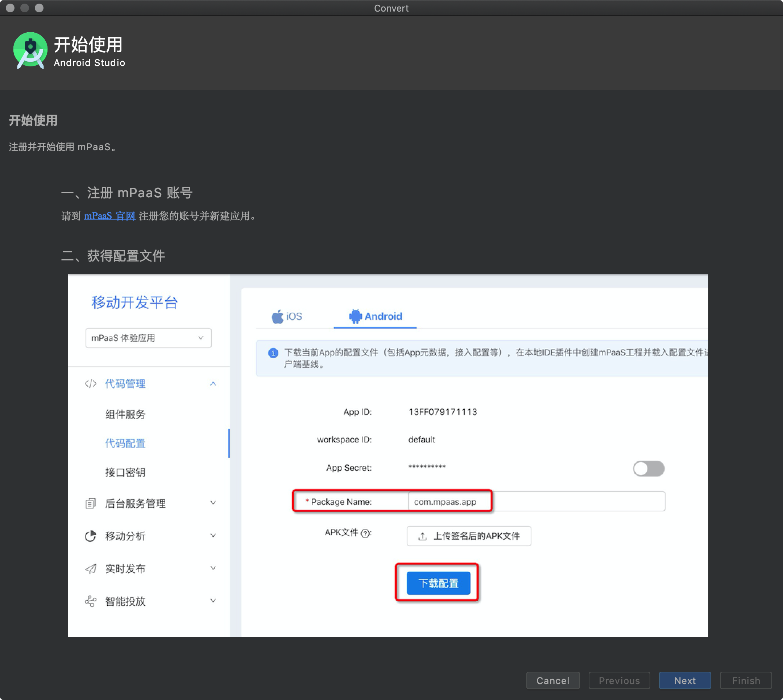Expand the 后台服务管理 chevron
Image resolution: width=783 pixels, height=700 pixels.
[214, 503]
